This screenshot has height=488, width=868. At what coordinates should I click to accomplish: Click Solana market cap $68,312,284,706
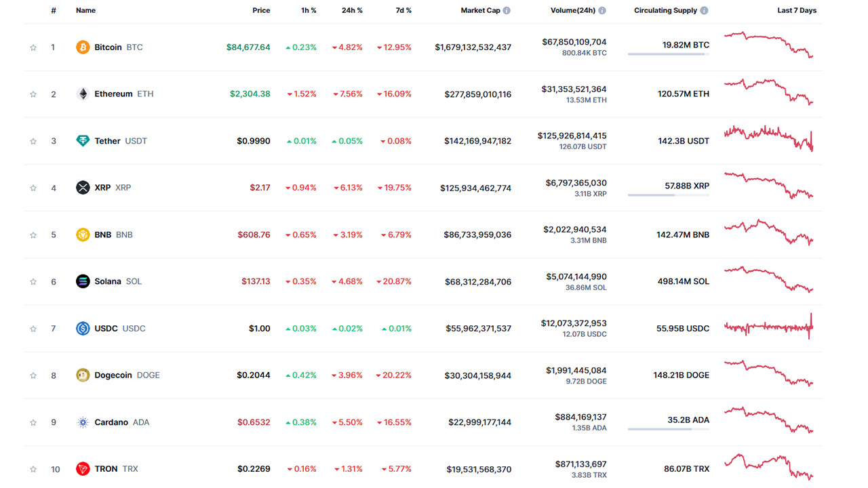478,281
